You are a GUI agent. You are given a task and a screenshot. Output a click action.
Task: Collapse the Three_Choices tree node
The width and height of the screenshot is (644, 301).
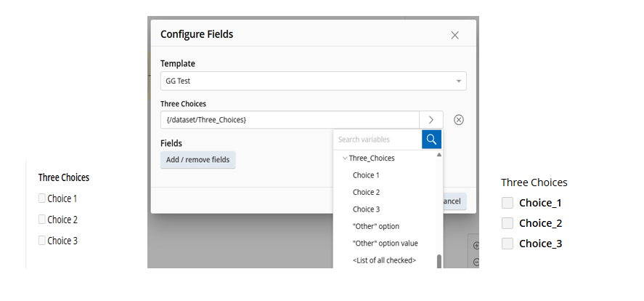coord(345,158)
